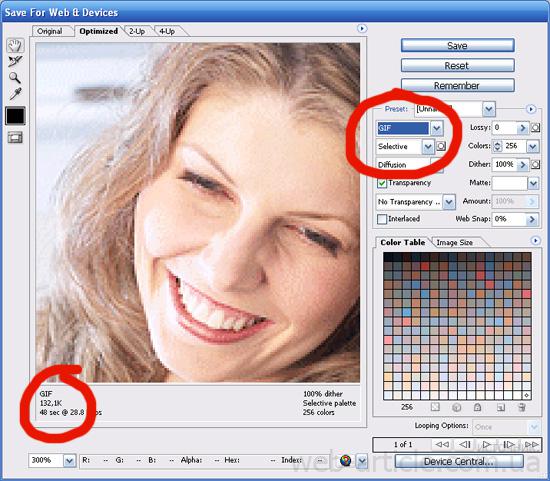Click the Device Central button
Screen dimensions: 550x481
459,461
